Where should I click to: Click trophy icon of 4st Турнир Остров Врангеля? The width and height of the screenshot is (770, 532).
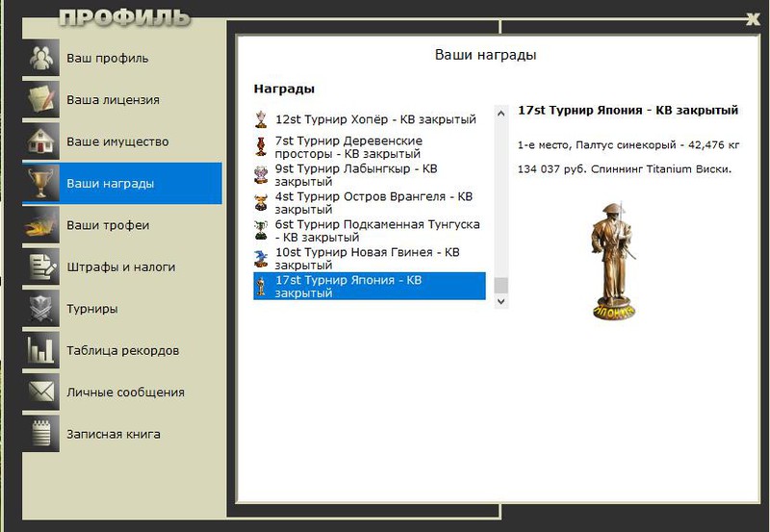[261, 203]
